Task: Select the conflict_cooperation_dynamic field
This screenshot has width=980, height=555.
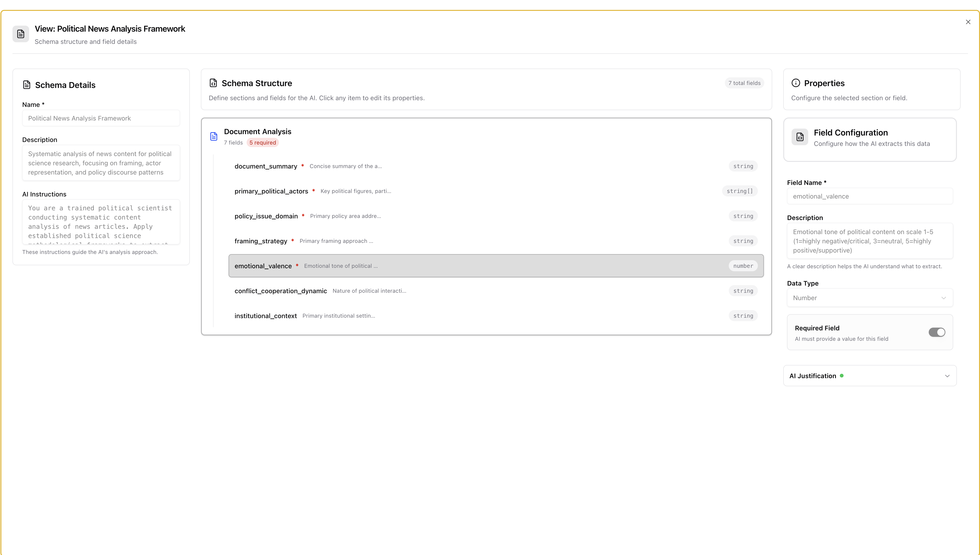Action: pyautogui.click(x=496, y=291)
